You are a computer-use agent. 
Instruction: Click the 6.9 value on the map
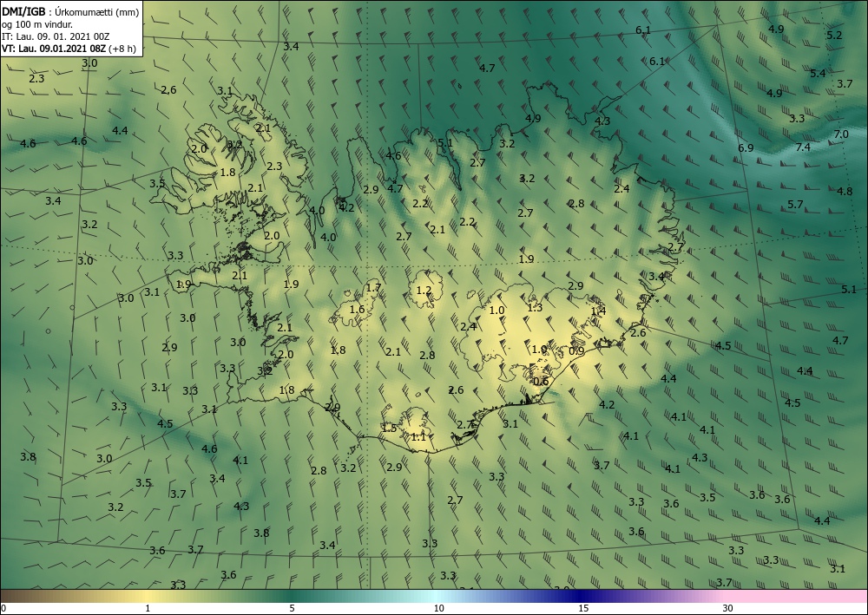(x=746, y=147)
